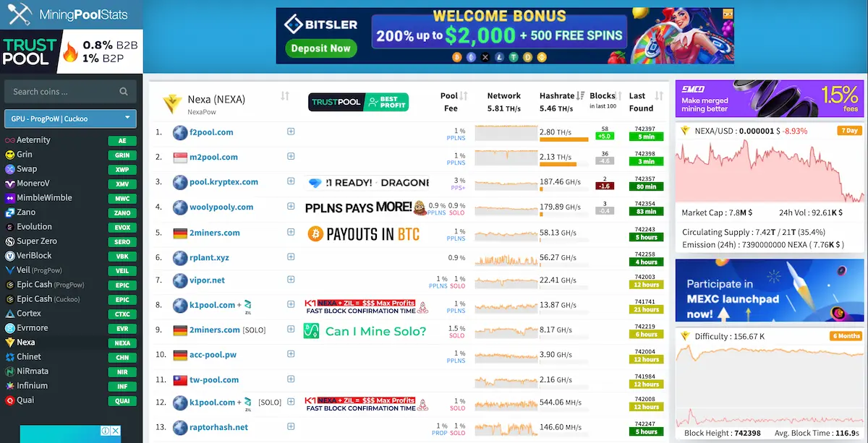Sort the table by Last Found
The width and height of the screenshot is (868, 443).
659,96
